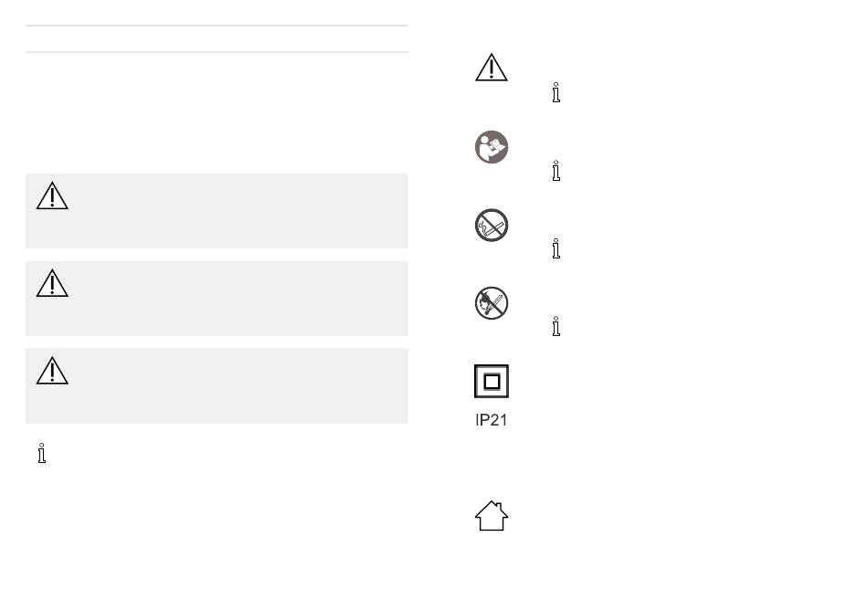
Task: Click the double-square Class II insulation symbol
Action: point(492,382)
